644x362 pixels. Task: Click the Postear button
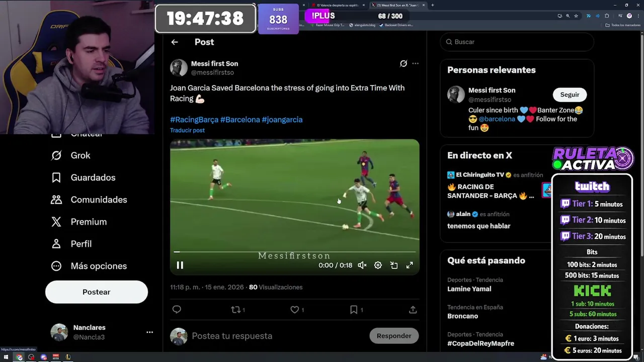pyautogui.click(x=97, y=292)
